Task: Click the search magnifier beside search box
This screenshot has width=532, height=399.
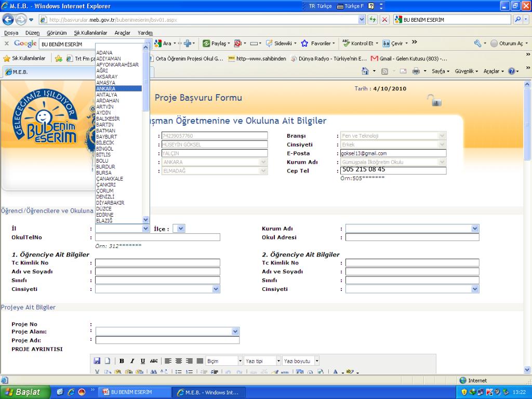Action: [x=518, y=20]
